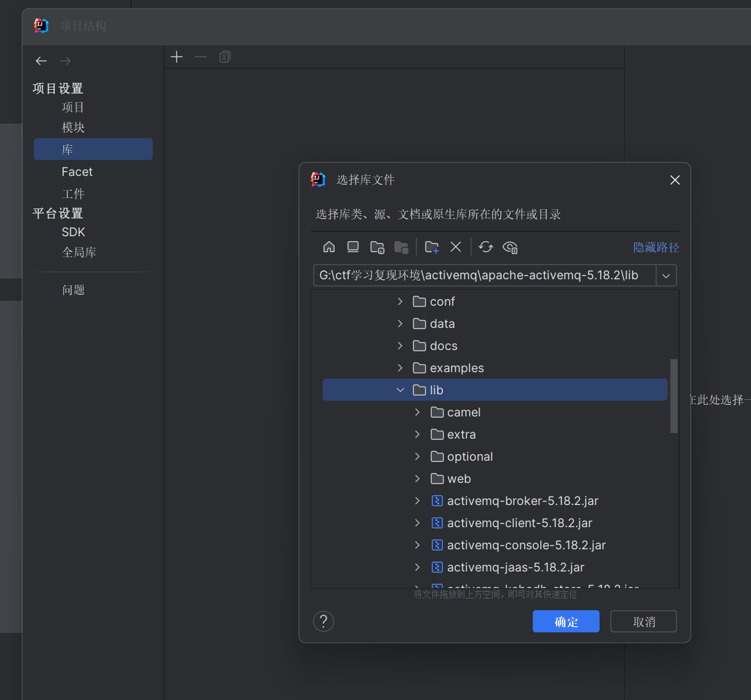The width and height of the screenshot is (751, 700).
Task: Open path history dropdown arrow
Action: [666, 276]
